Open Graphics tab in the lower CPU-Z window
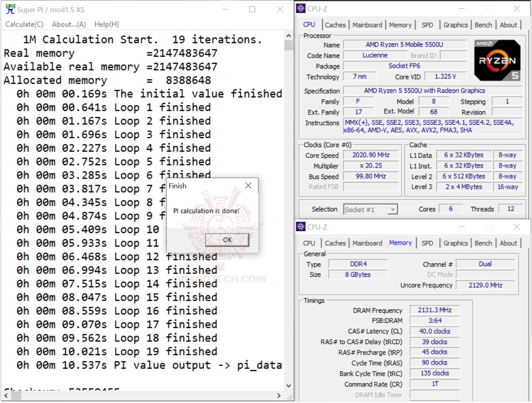 point(456,243)
